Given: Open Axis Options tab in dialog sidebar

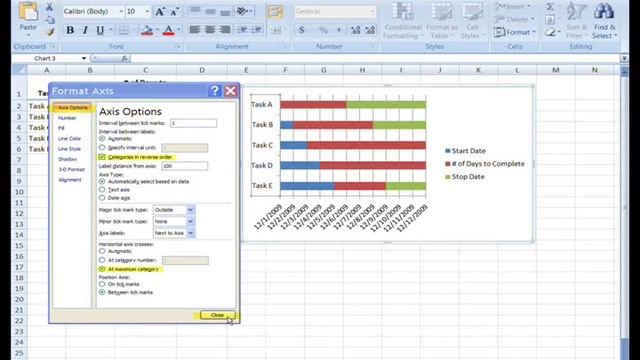Looking at the screenshot, I should click(72, 108).
